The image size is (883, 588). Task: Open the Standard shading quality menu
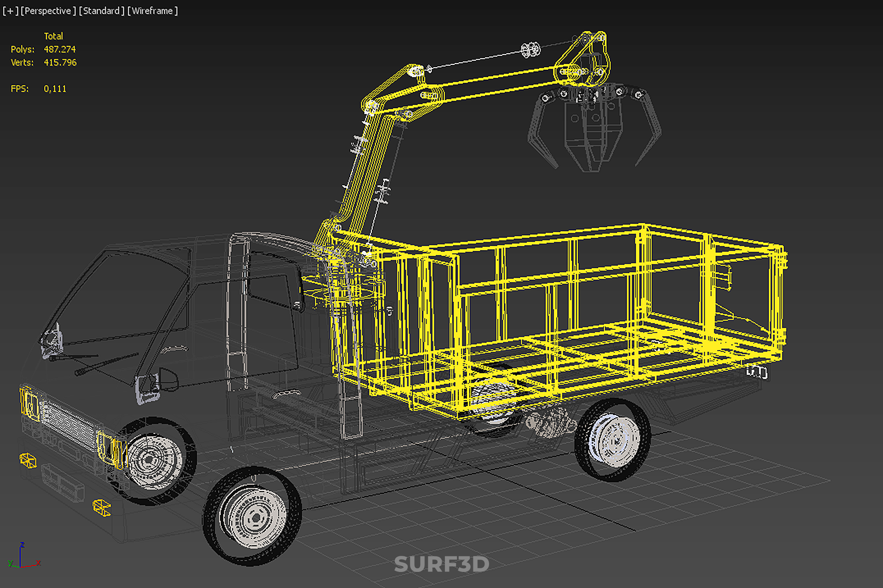(x=101, y=11)
